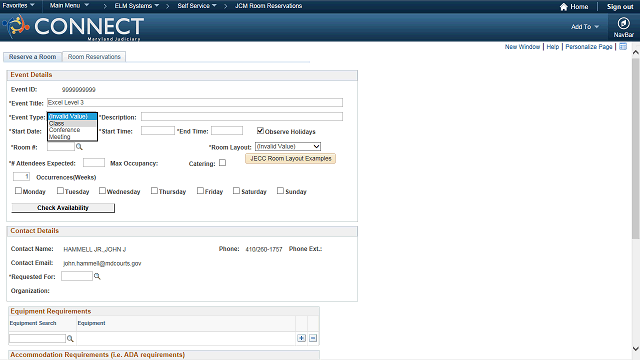This screenshot has width=640, height=360.
Task: Click # Attendees Expected input field
Action: pyautogui.click(x=93, y=162)
